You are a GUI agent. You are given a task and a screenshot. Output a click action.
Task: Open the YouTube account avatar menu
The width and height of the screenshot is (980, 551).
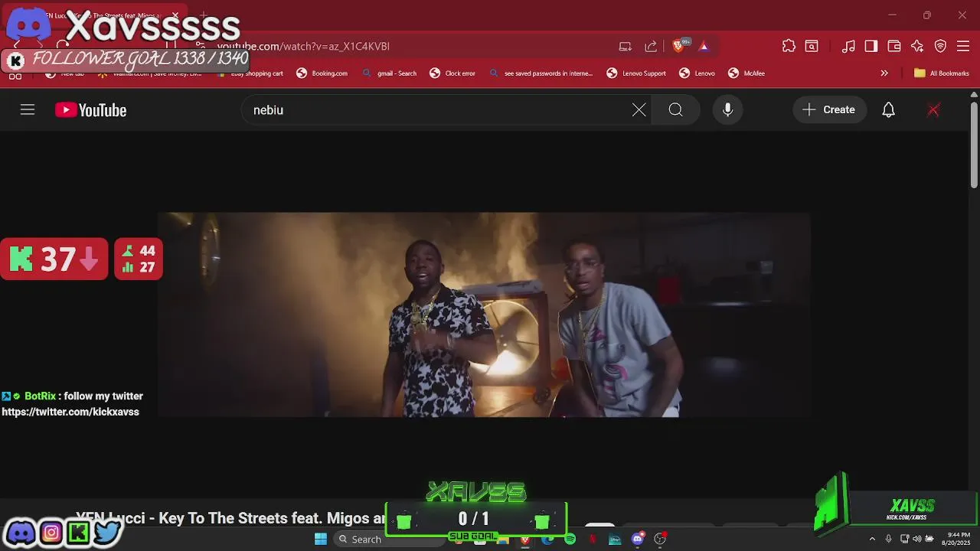click(x=933, y=110)
